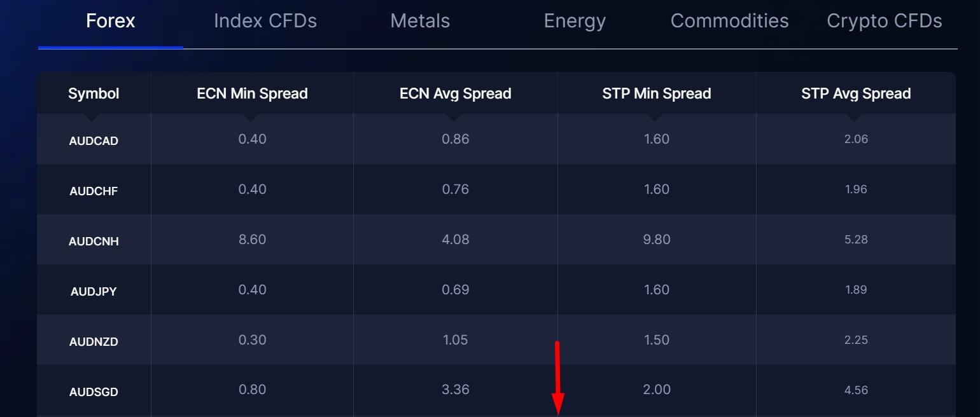Click the STP Min Spread column header
The image size is (980, 417).
coord(657,93)
